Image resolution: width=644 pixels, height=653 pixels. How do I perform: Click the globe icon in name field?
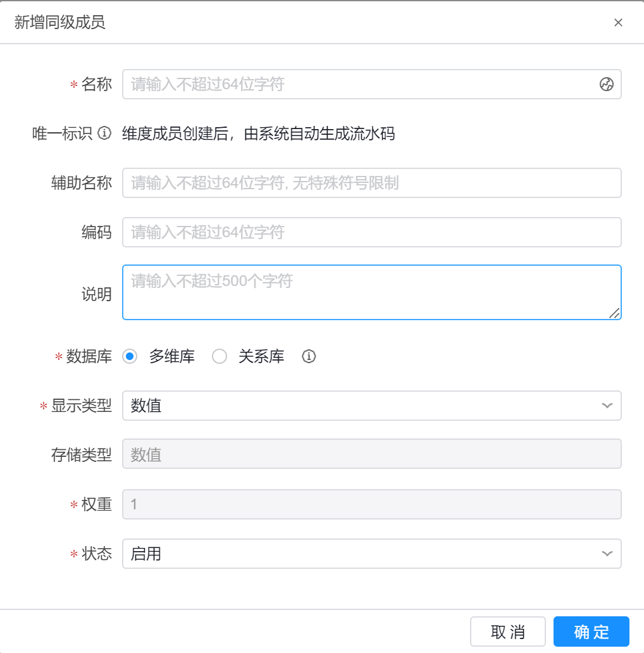click(x=606, y=84)
